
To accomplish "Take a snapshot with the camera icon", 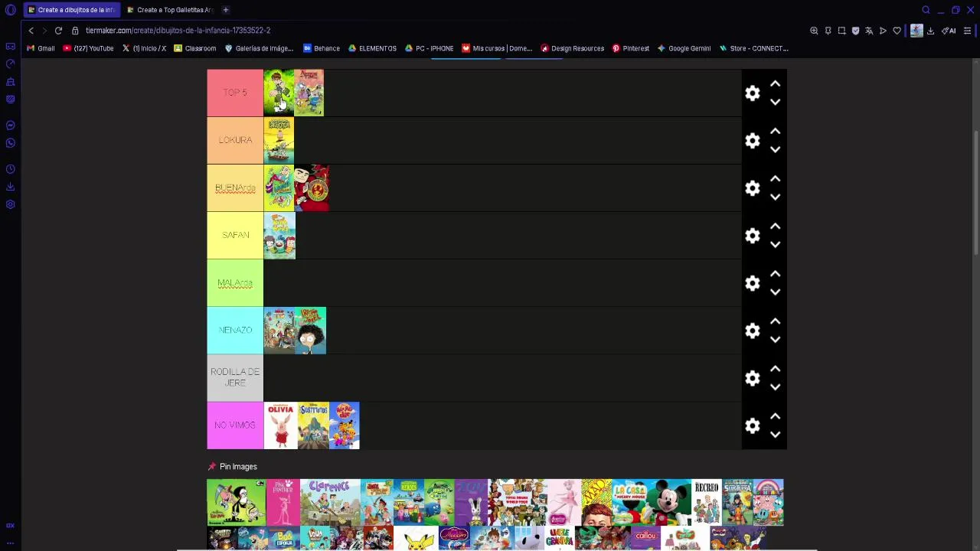I will coord(841,31).
